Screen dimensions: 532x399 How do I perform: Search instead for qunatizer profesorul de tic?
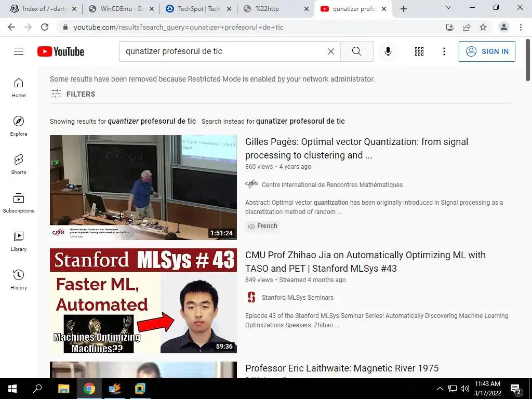tap(300, 121)
